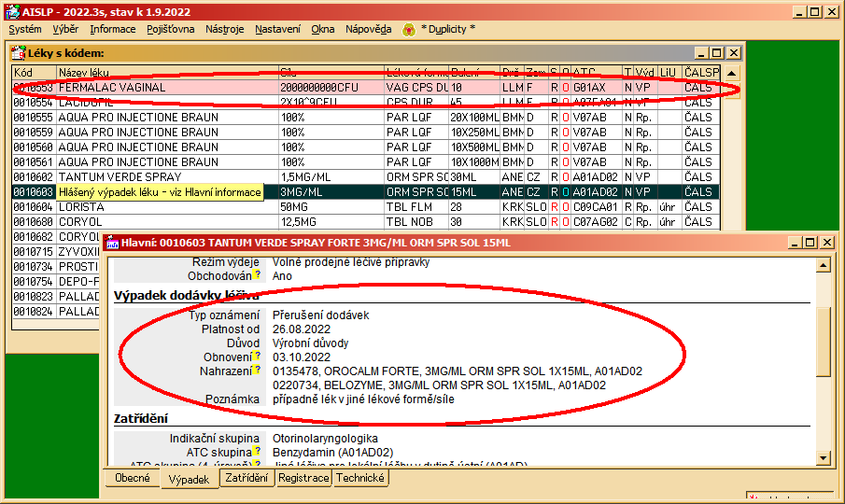Open the Výběr menu
This screenshot has height=504, width=845.
tap(65, 29)
